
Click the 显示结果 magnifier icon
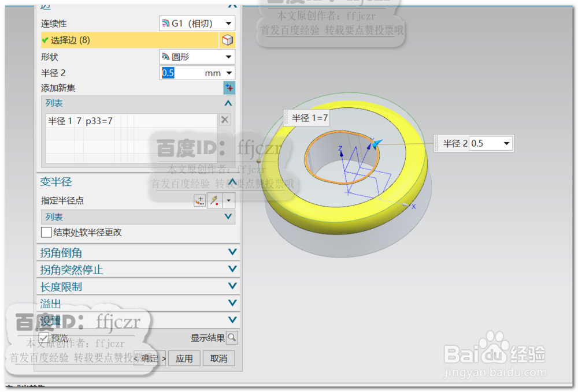coord(232,338)
